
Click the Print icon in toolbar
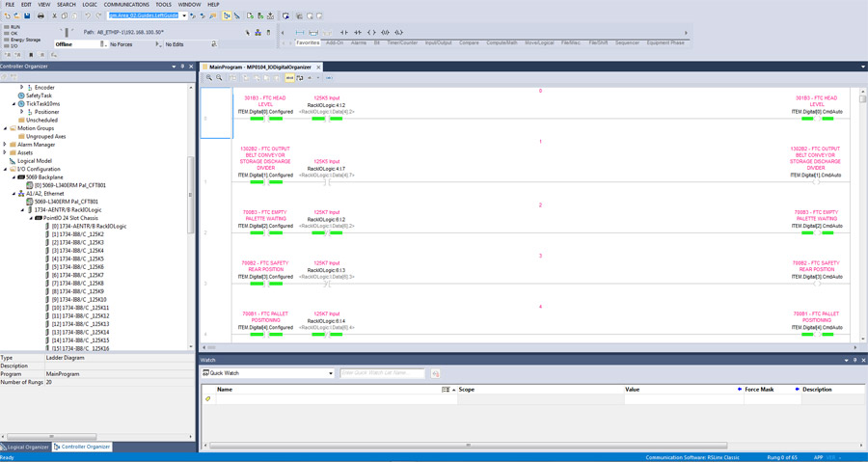tap(41, 15)
